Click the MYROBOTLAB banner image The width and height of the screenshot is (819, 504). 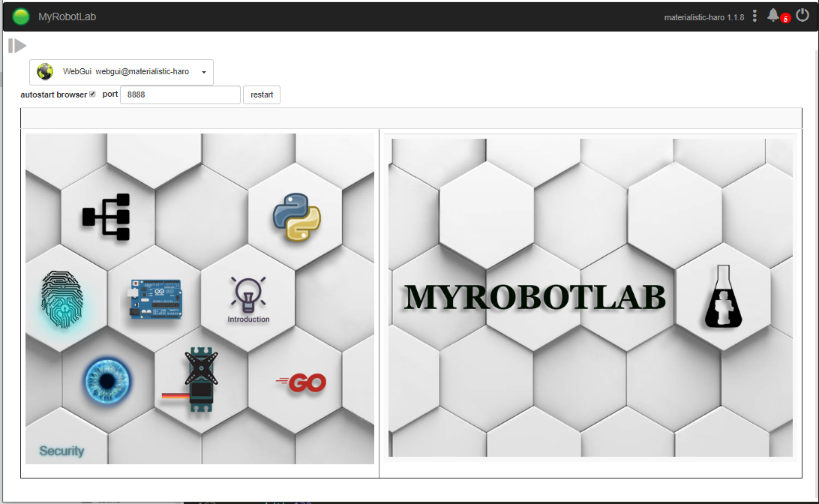[x=535, y=297]
